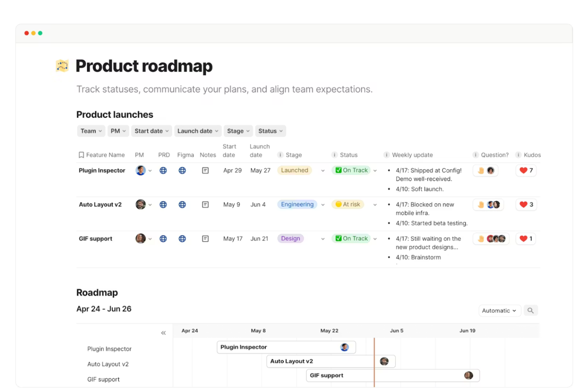Click the Weekly update column info icon

point(387,155)
